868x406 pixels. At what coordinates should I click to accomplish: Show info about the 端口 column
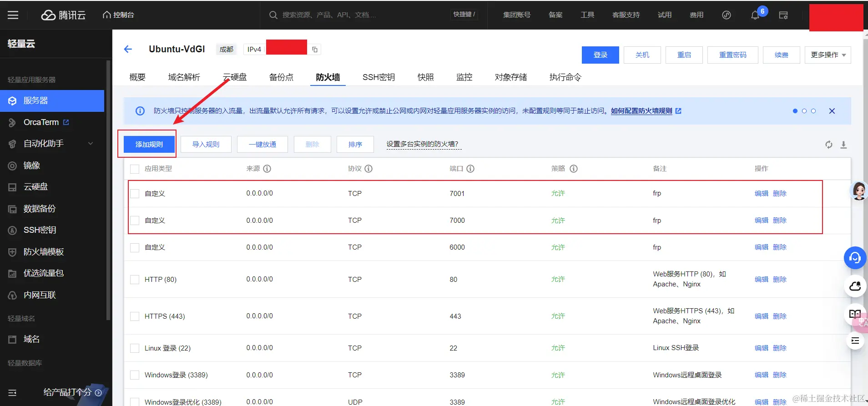[x=470, y=169]
